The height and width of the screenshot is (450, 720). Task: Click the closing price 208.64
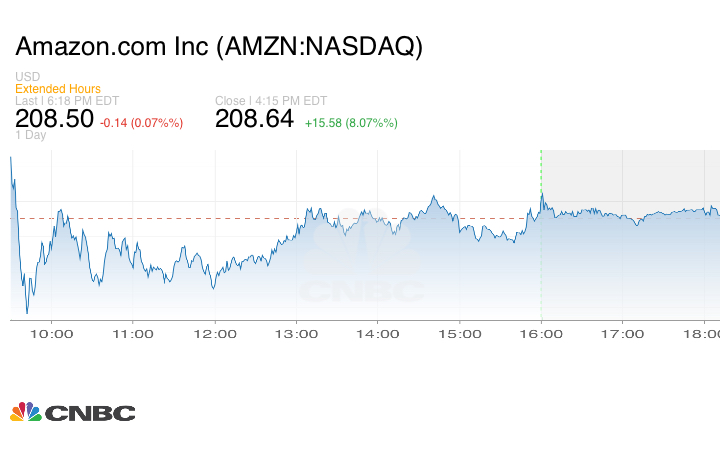coord(254,119)
